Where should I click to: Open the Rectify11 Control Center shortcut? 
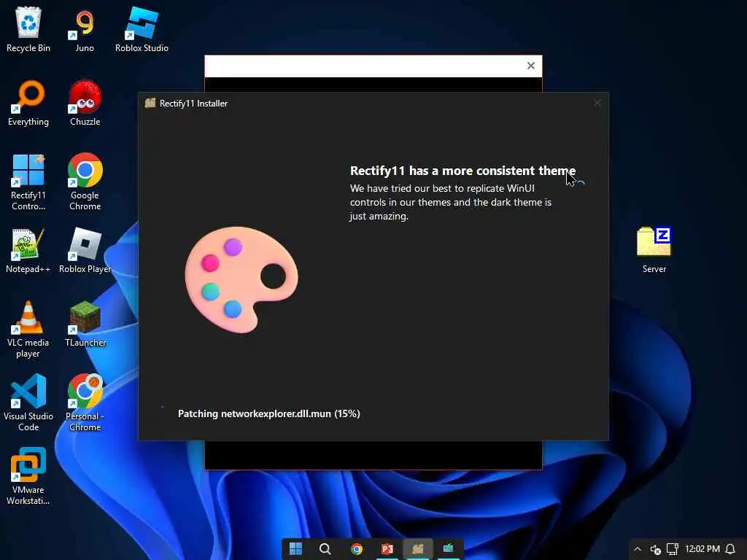pos(28,182)
